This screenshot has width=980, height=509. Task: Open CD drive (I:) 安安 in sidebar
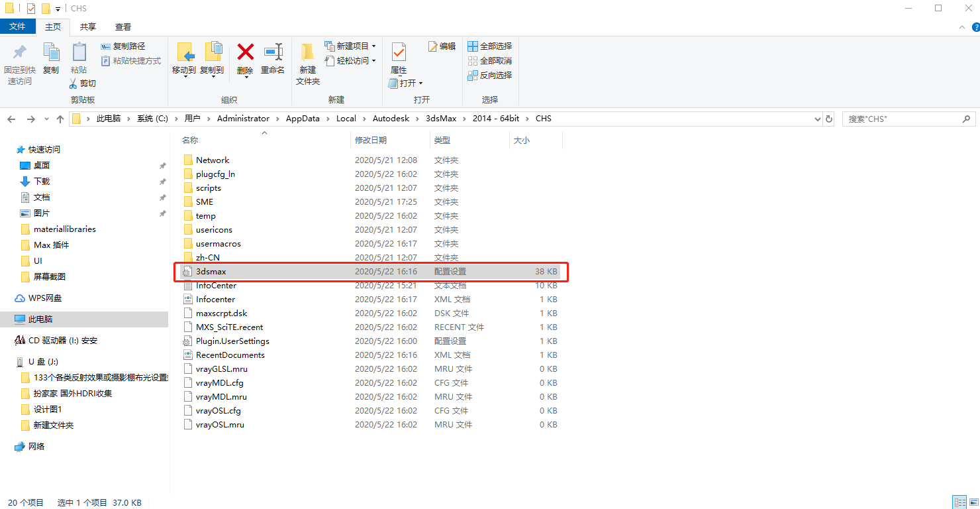point(56,341)
